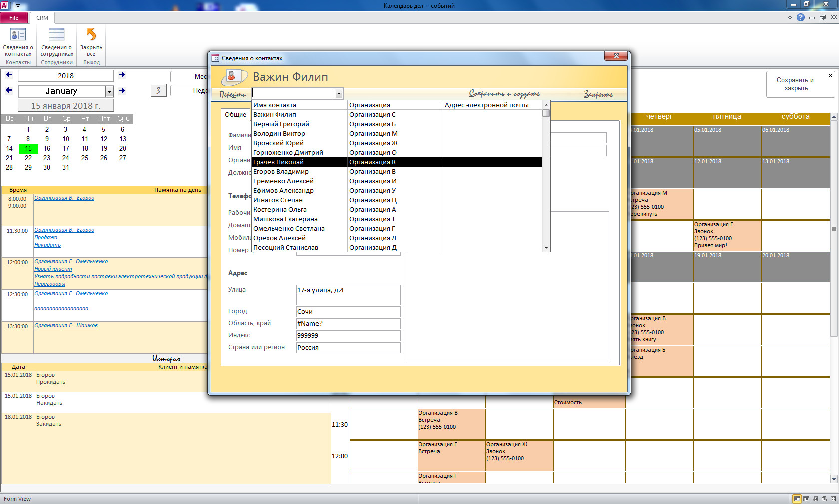
Task: Go to previous month with left arrow
Action: click(x=9, y=90)
